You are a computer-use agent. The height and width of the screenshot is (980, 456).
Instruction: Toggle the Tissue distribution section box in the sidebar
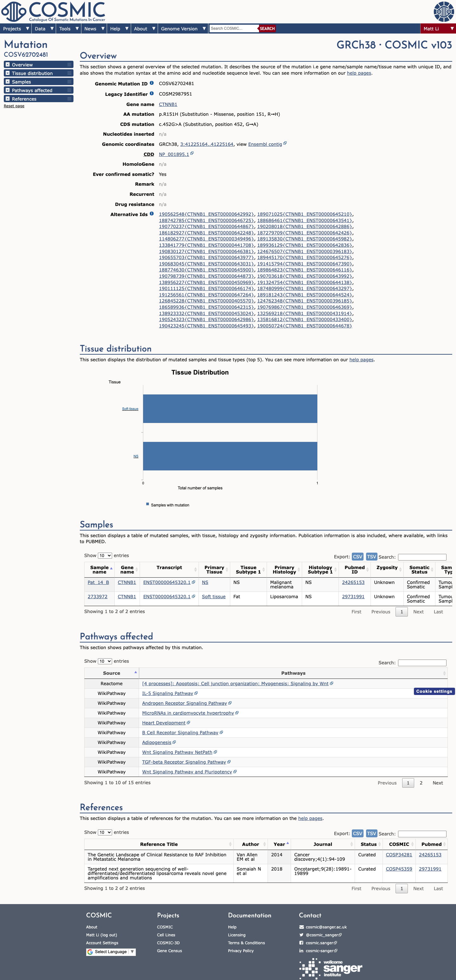coord(8,73)
